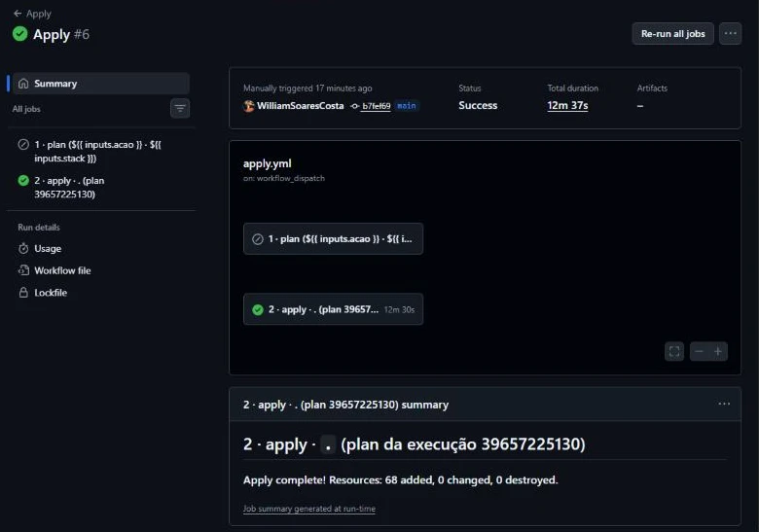The height and width of the screenshot is (532, 759).
Task: Click the on: workflow_dispatch text
Action: tap(284, 178)
